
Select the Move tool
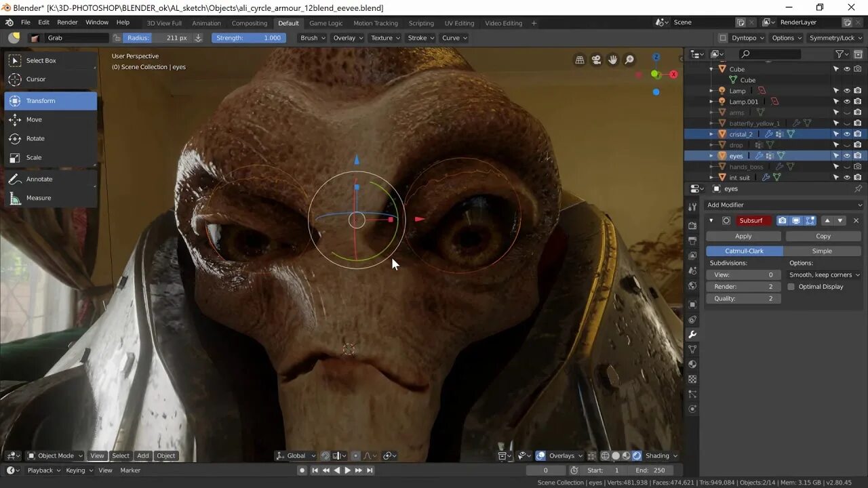pyautogui.click(x=51, y=119)
